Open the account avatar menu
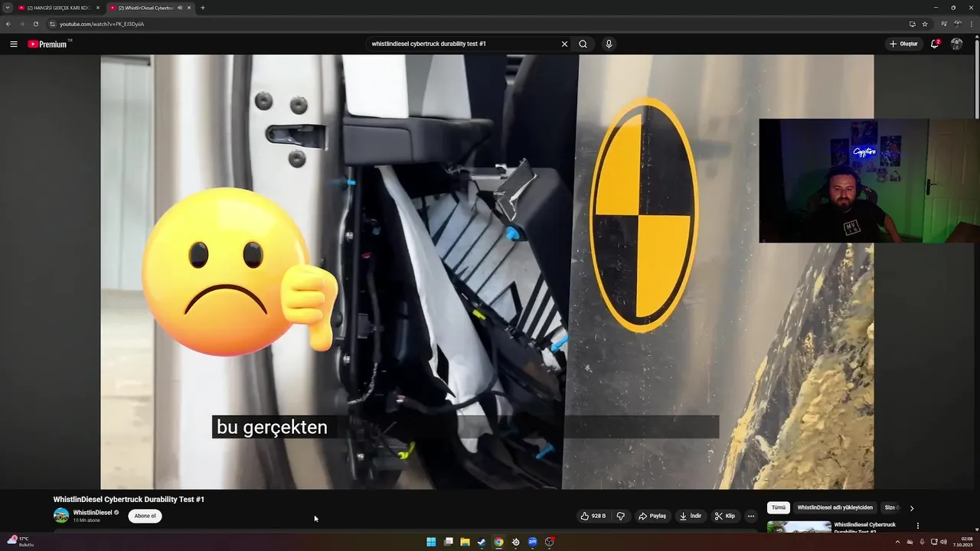The image size is (980, 551). [956, 44]
